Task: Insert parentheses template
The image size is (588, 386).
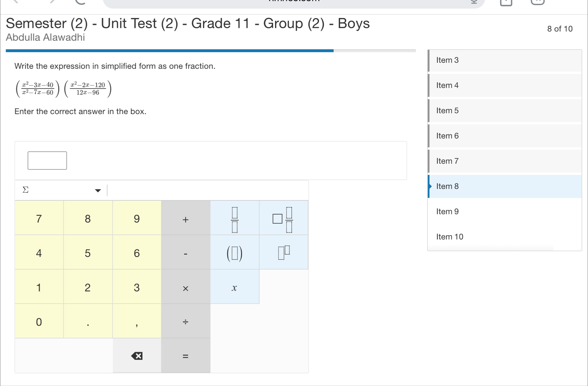Action: tap(235, 253)
